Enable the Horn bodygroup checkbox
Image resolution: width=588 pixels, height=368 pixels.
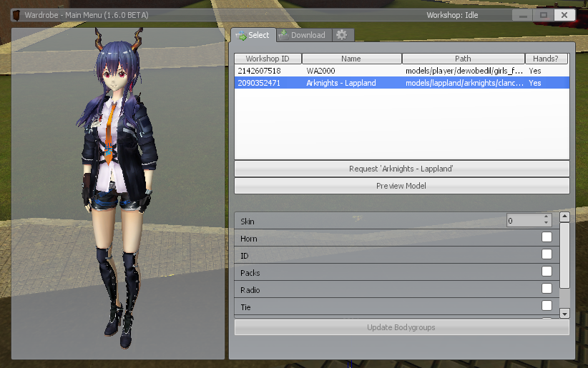tap(547, 237)
